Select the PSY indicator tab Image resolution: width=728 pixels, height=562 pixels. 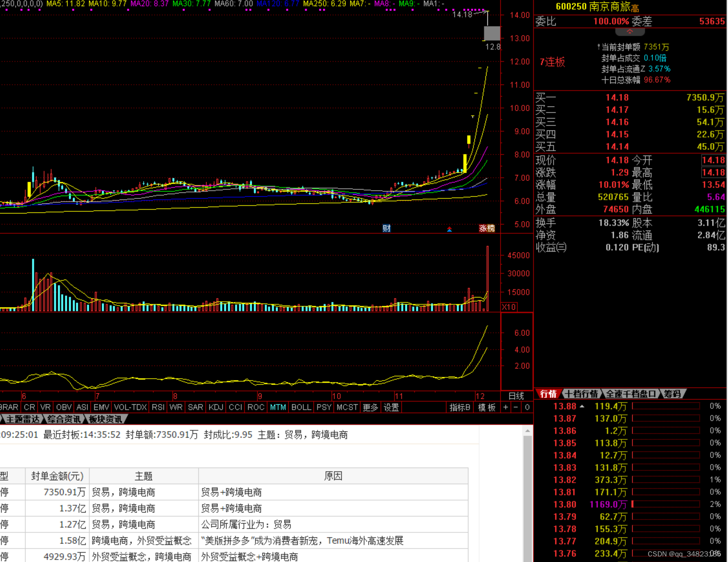click(x=324, y=407)
